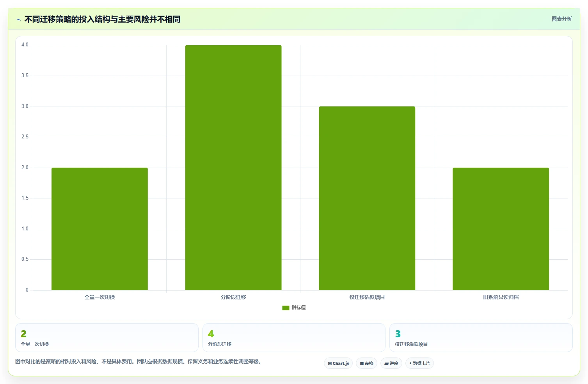Click the 1.0 y-axis tick label
This screenshot has height=384, width=588.
(x=25, y=229)
